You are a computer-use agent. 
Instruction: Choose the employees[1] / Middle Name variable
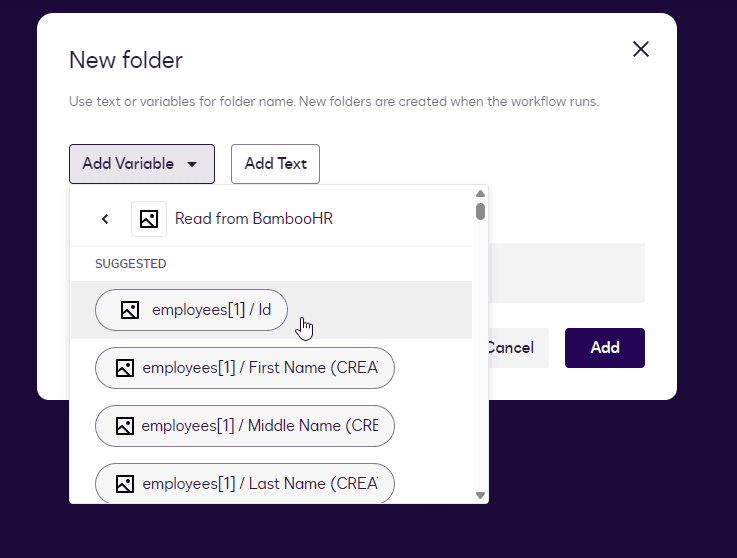point(259,426)
